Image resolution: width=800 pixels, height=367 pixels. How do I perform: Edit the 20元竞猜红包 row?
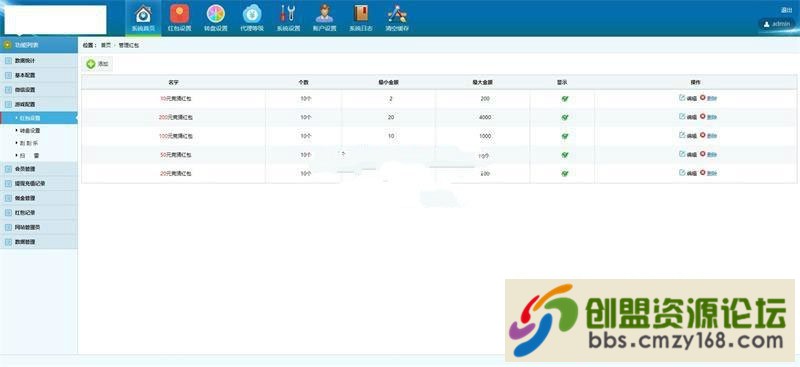point(687,173)
